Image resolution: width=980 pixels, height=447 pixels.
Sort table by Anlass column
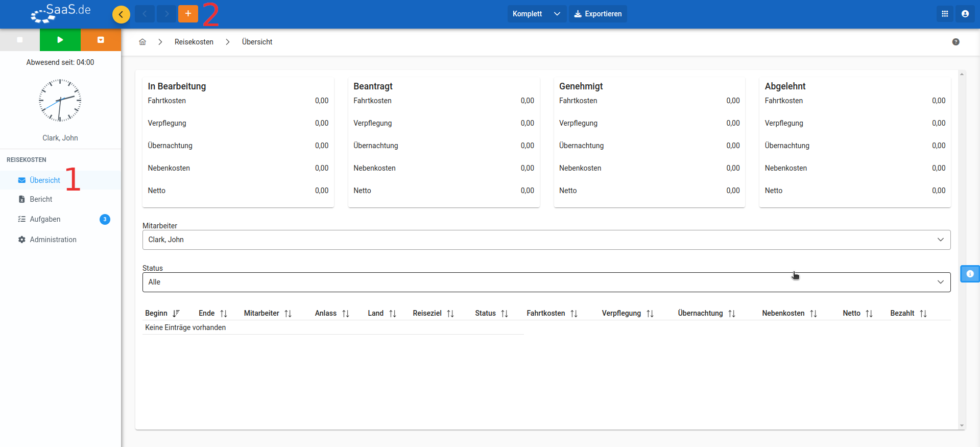(332, 313)
